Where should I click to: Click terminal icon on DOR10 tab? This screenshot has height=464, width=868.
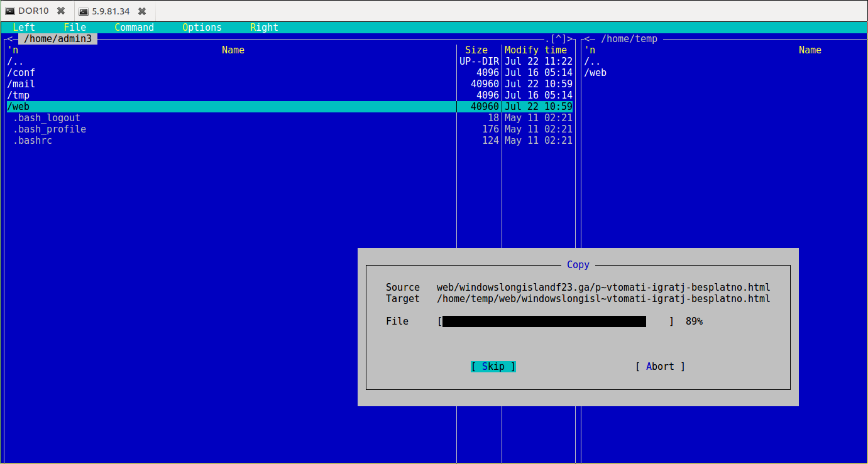(x=10, y=11)
